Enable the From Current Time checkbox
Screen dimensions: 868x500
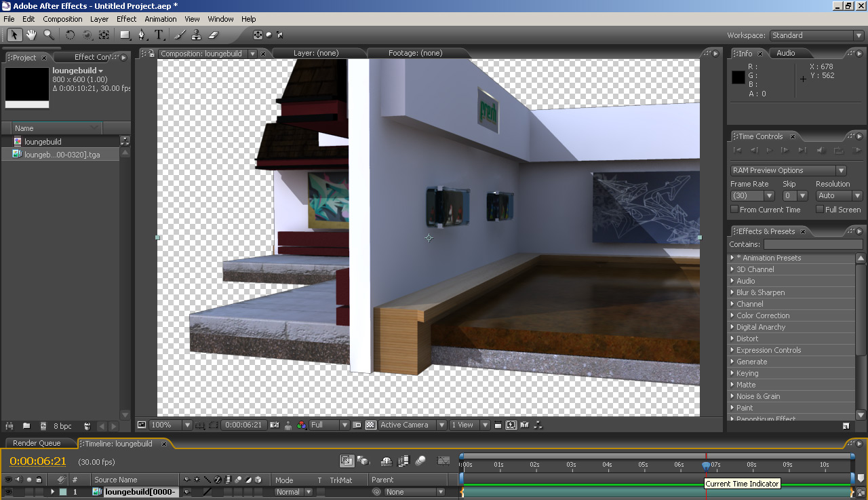tap(734, 210)
